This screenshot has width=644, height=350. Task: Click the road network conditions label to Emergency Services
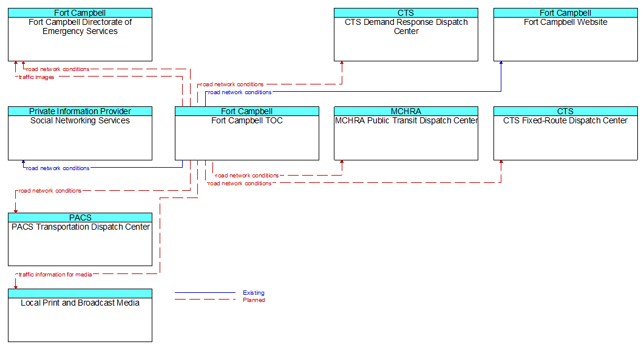tap(58, 69)
